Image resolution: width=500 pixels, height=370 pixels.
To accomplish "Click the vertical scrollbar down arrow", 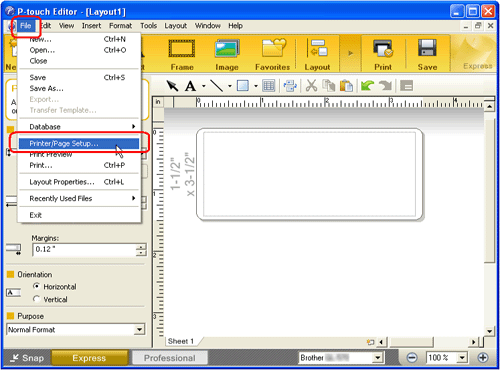I will click(489, 331).
